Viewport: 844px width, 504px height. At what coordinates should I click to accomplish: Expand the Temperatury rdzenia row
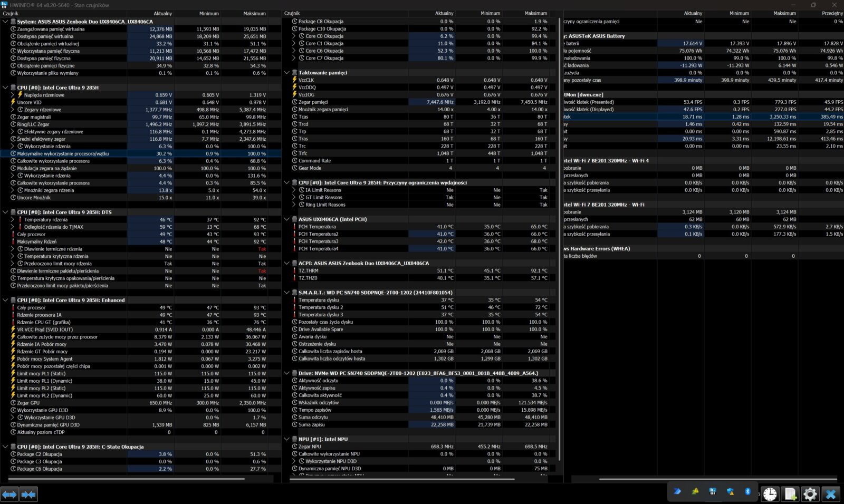(x=13, y=219)
